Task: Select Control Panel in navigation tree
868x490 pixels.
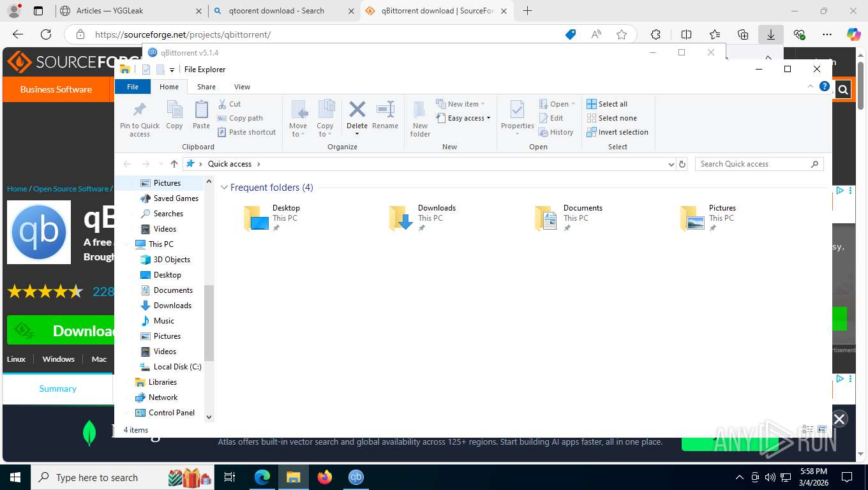Action: (x=165, y=413)
